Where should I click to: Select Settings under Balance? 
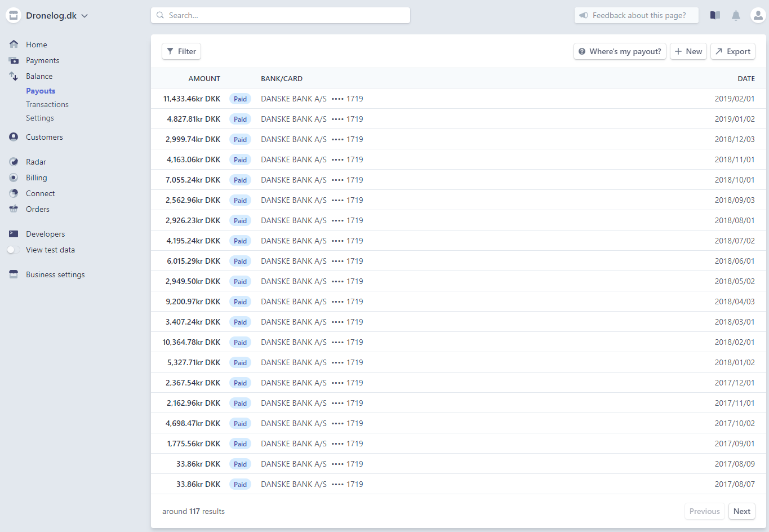[40, 118]
